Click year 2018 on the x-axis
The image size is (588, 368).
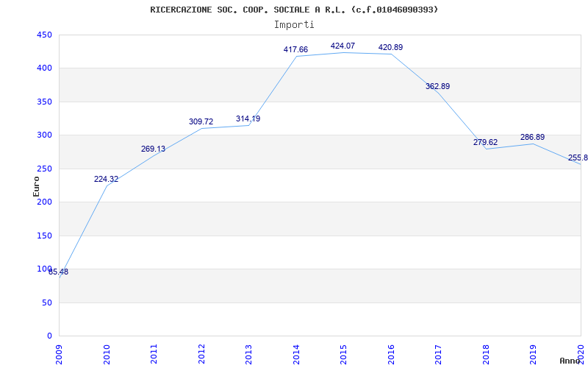486,354
